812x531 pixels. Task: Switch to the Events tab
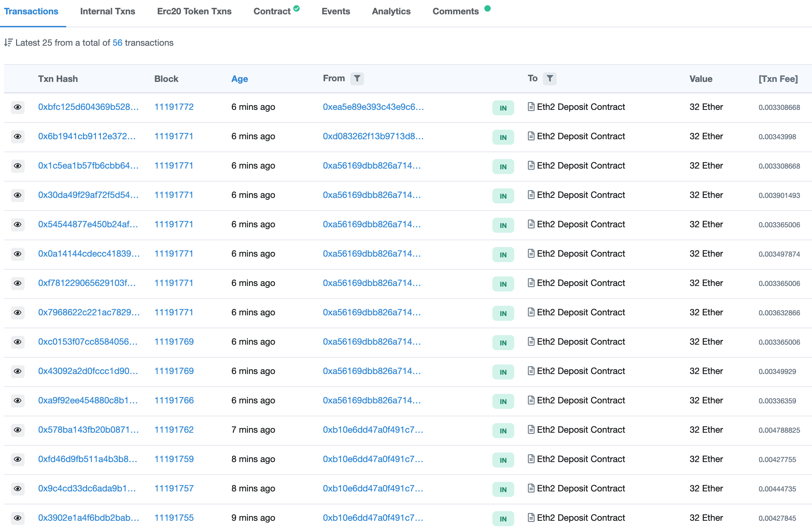[336, 12]
